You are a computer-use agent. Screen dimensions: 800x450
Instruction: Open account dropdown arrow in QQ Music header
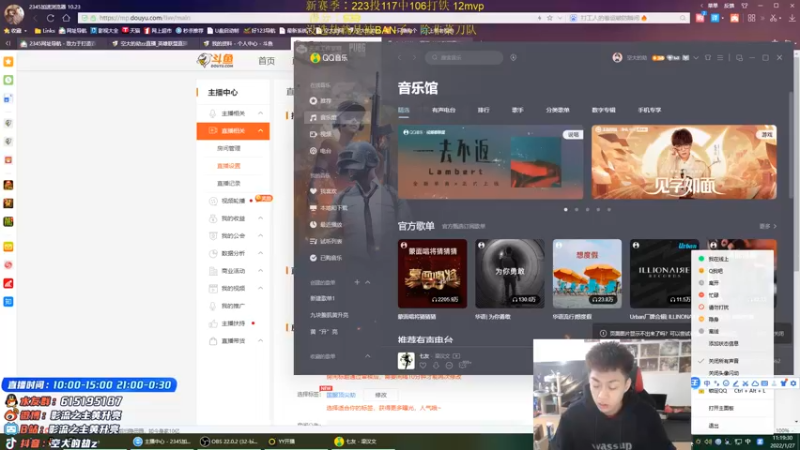(696, 58)
